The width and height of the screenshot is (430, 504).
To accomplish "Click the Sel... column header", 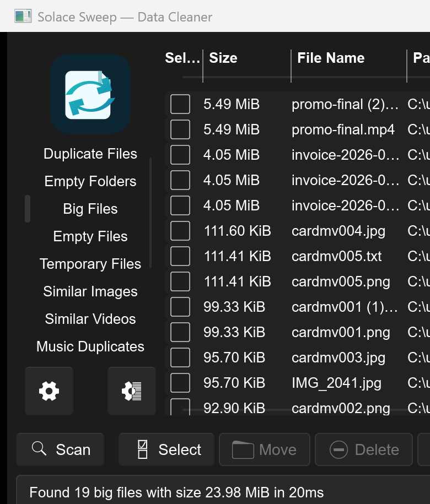I will coord(182,58).
